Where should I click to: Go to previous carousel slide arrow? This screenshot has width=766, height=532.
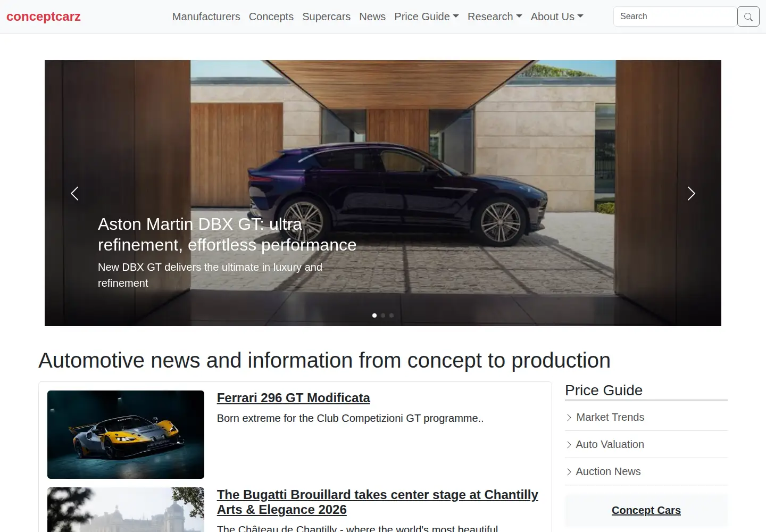pyautogui.click(x=75, y=193)
